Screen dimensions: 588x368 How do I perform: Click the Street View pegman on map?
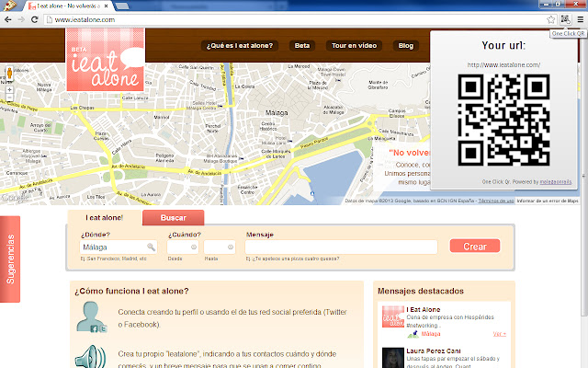(10, 74)
